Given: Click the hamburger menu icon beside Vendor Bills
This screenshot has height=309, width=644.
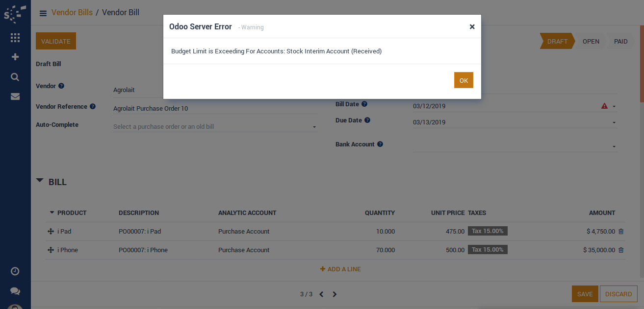Looking at the screenshot, I should [43, 13].
